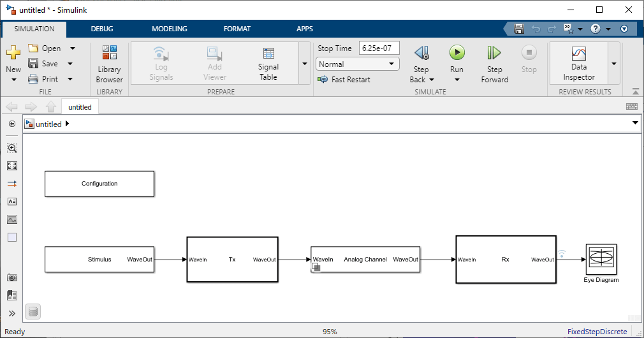
Task: Switch to the APPS tab
Action: click(x=305, y=29)
